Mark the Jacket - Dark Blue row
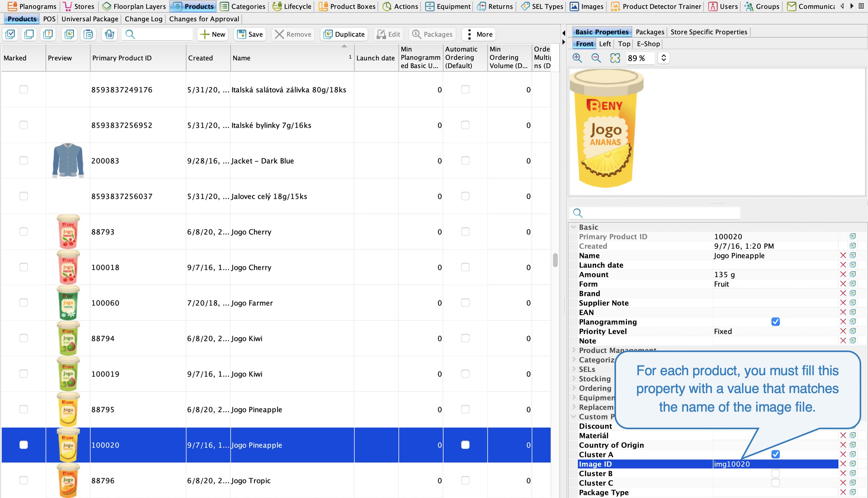Screen dimensions: 868x498 (23, 160)
